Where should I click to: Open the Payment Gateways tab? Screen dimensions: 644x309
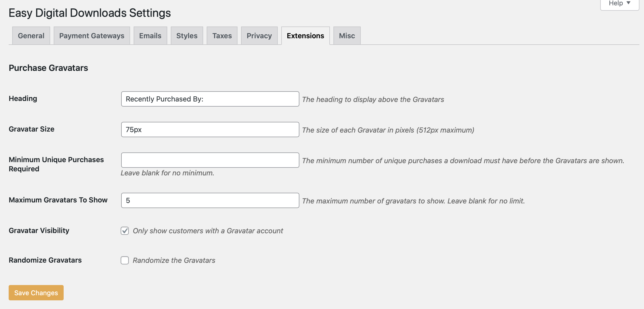pyautogui.click(x=92, y=36)
